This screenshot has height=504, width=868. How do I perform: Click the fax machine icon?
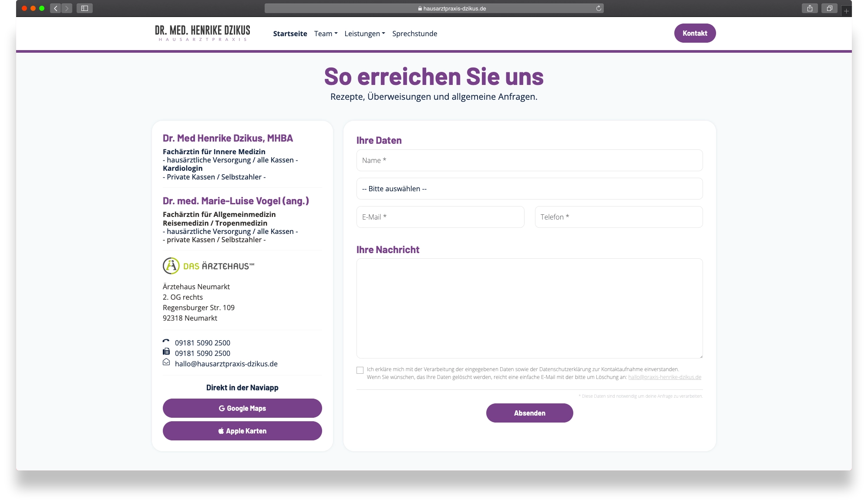(166, 352)
